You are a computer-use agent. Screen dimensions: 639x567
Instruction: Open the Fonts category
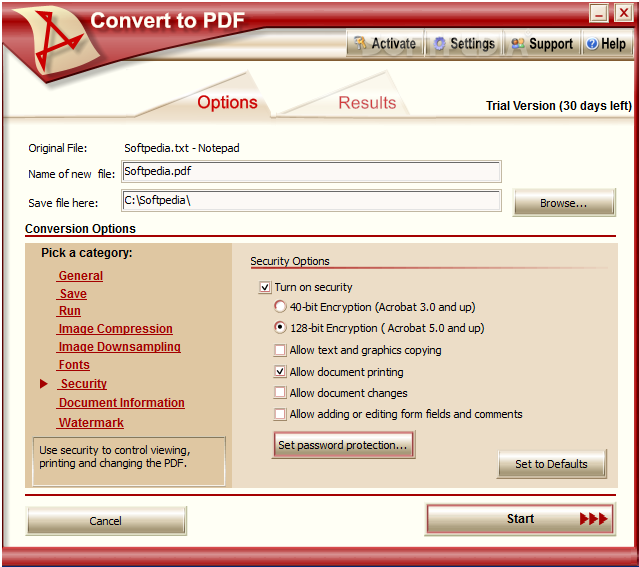74,365
